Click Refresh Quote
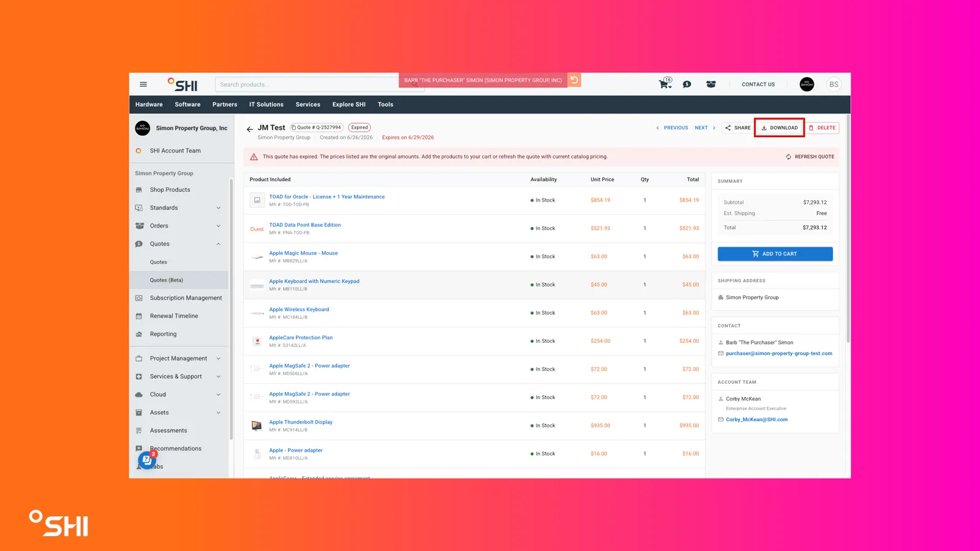980x551 pixels. (810, 157)
